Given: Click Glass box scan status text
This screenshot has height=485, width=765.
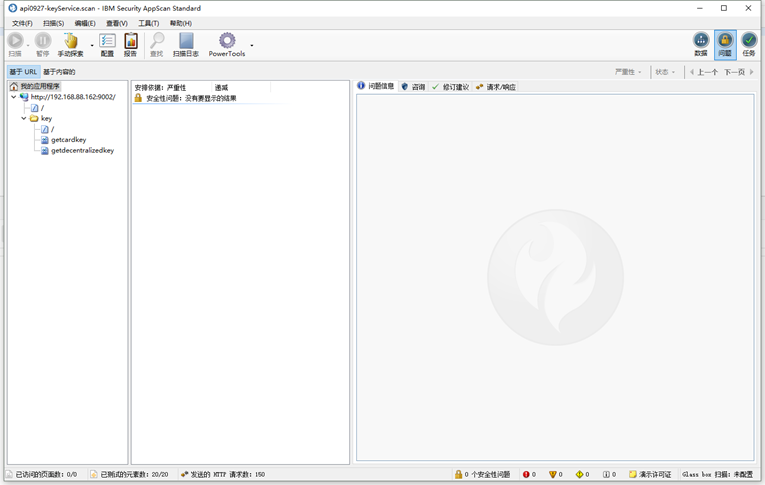Looking at the screenshot, I should coord(717,474).
